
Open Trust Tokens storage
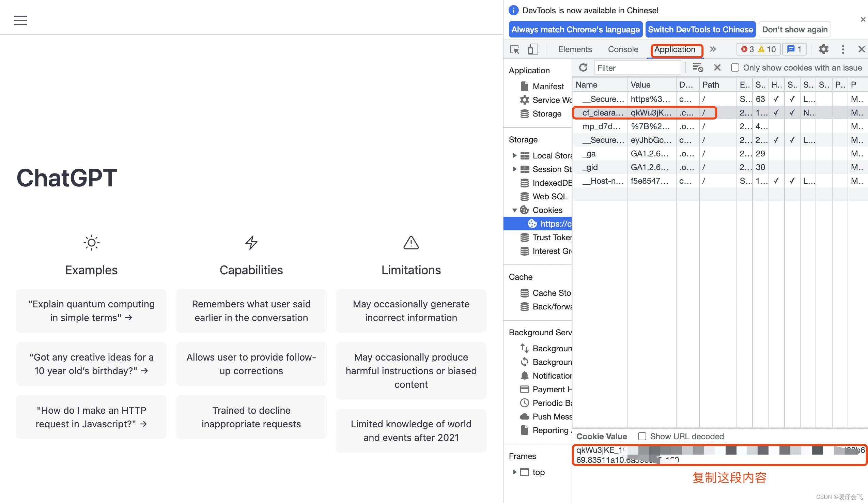coord(546,238)
